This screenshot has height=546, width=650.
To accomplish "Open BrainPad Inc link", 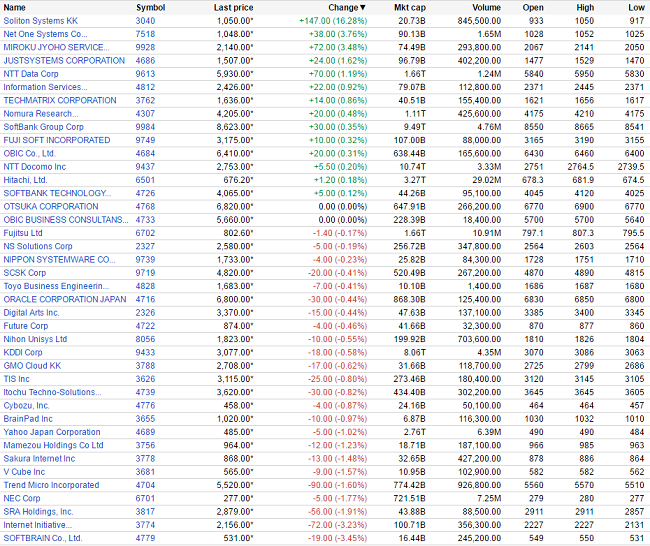I will tap(28, 419).
